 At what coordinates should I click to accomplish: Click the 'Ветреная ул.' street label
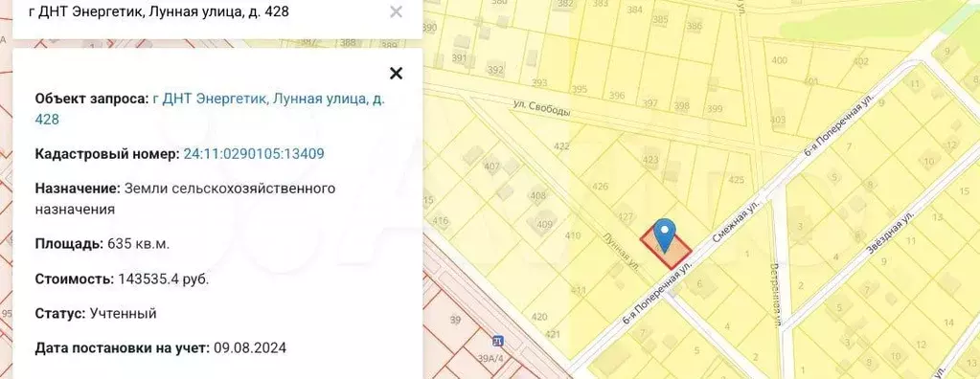pos(777,297)
